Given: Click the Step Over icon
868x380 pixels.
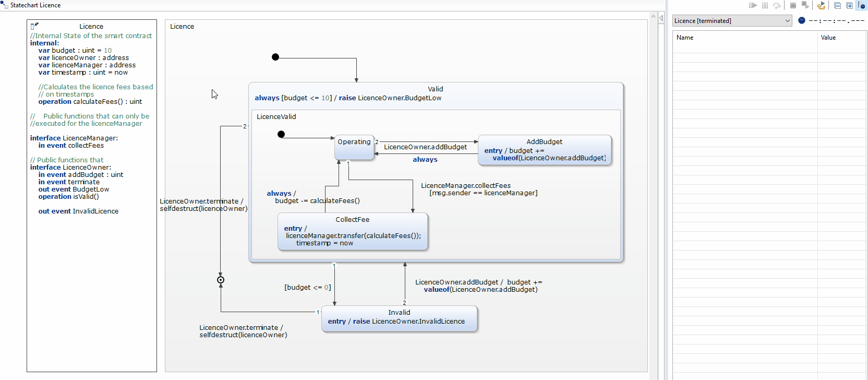Looking at the screenshot, I should tap(777, 6).
